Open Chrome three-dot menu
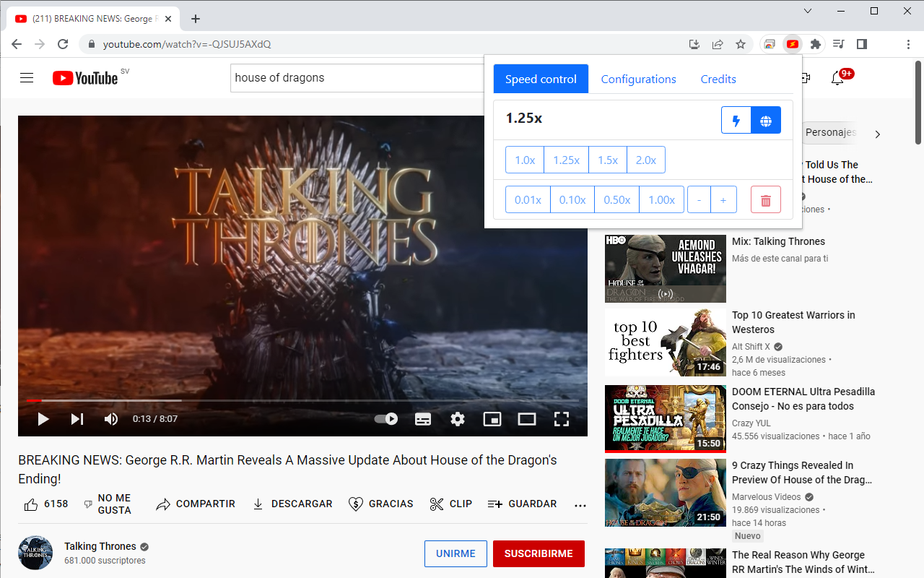Screen dimensions: 924x578 [908, 44]
